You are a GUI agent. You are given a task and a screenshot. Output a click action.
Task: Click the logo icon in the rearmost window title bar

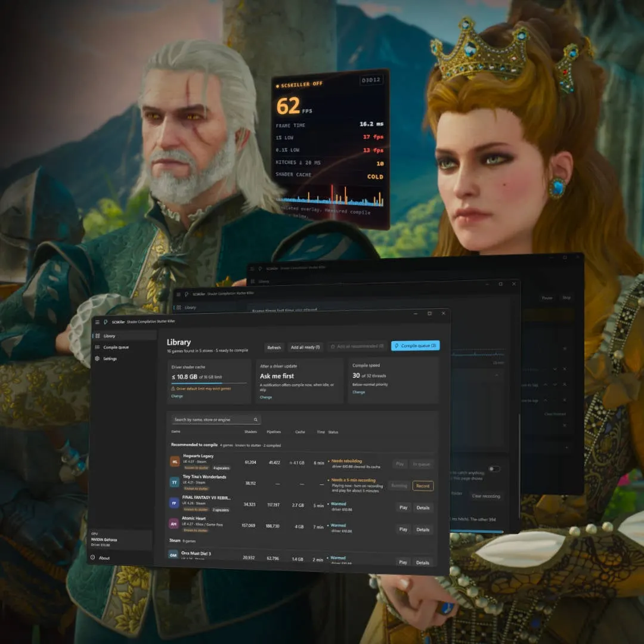point(260,268)
